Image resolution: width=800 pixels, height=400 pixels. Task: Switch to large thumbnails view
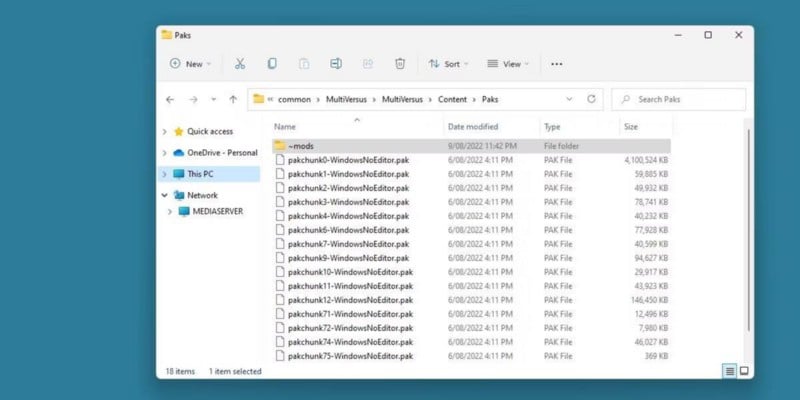(x=744, y=371)
